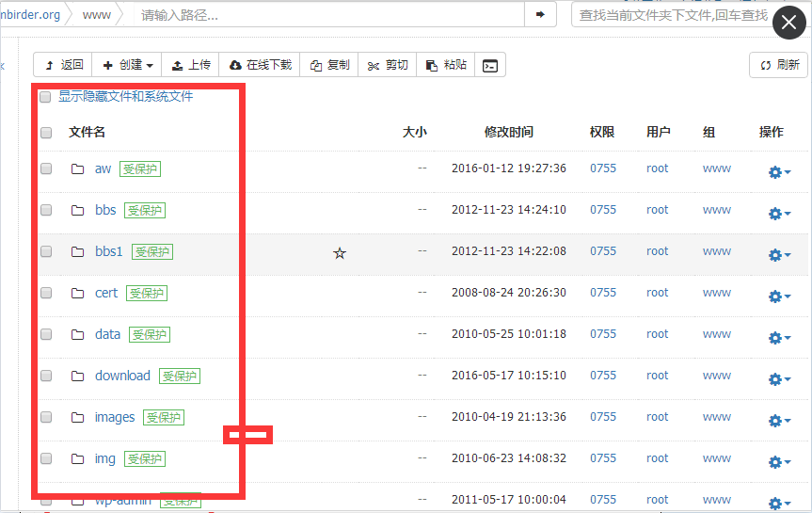Edit permission 0755 of aw folder
Screen dimensions: 812x513
coord(603,168)
